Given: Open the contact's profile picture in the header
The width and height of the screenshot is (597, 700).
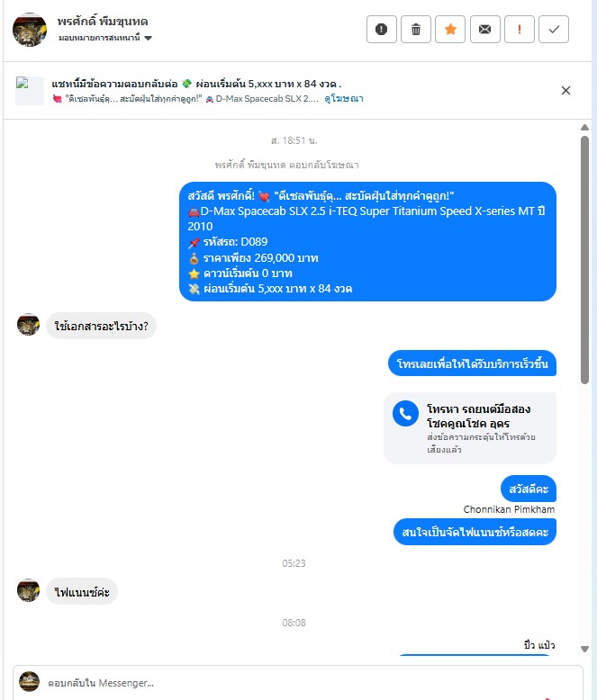Looking at the screenshot, I should (30, 30).
